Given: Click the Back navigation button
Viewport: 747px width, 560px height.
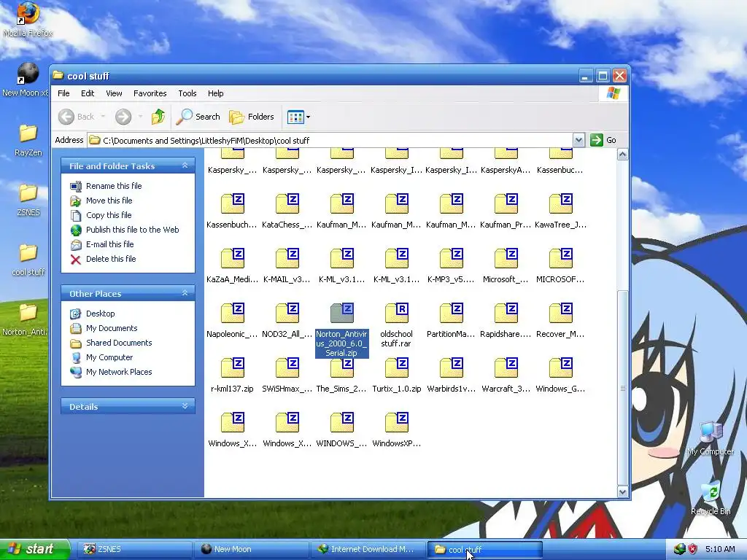Looking at the screenshot, I should (x=77, y=117).
